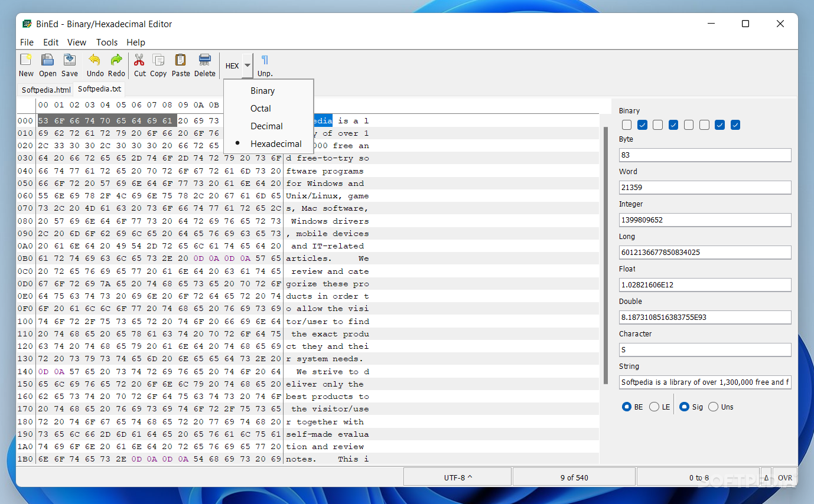
Task: Click row address 0B0 in hex view
Action: pos(25,258)
